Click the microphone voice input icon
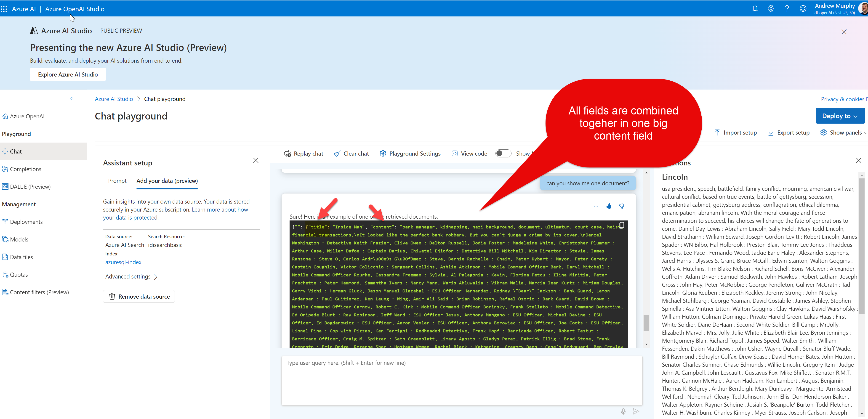Viewport: 868px width, 419px height. (x=623, y=412)
